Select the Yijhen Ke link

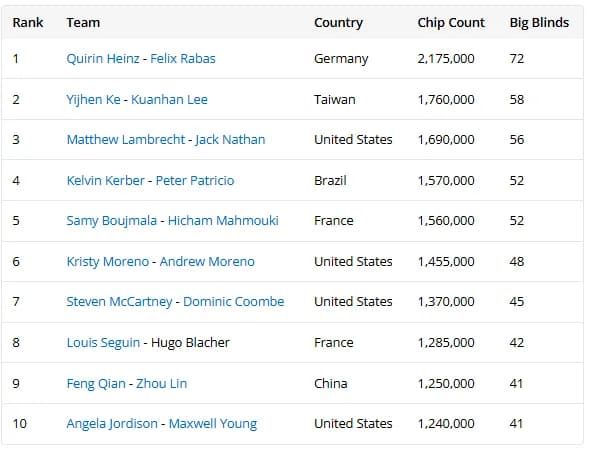(93, 100)
